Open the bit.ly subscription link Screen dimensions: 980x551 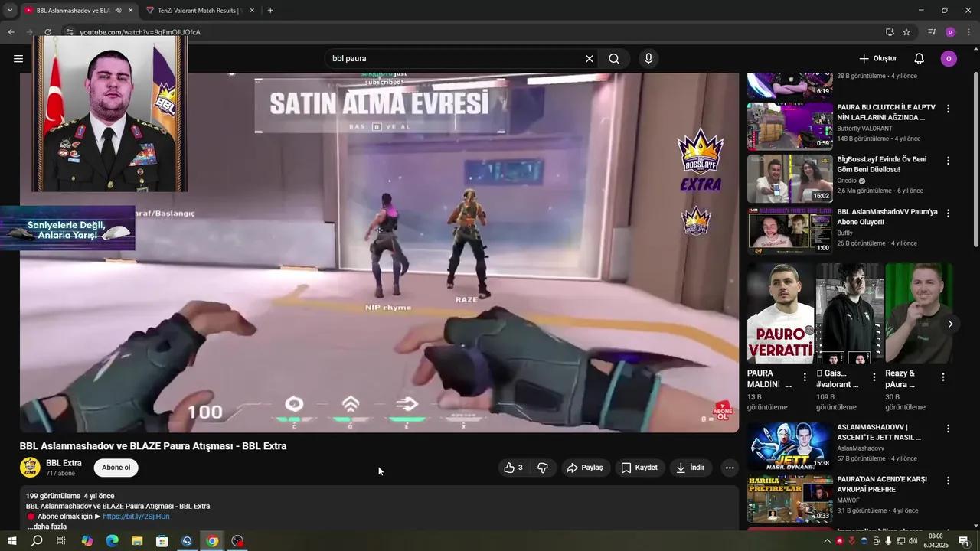(x=136, y=516)
